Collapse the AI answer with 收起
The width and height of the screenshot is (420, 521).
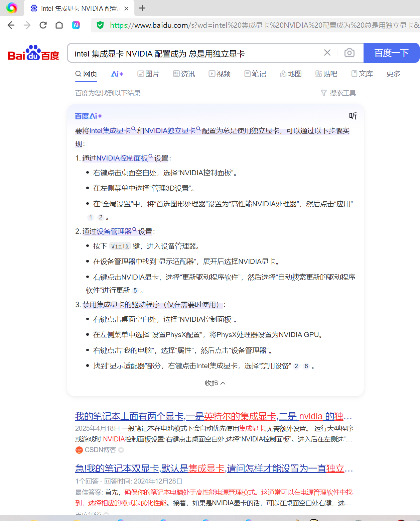(215, 383)
